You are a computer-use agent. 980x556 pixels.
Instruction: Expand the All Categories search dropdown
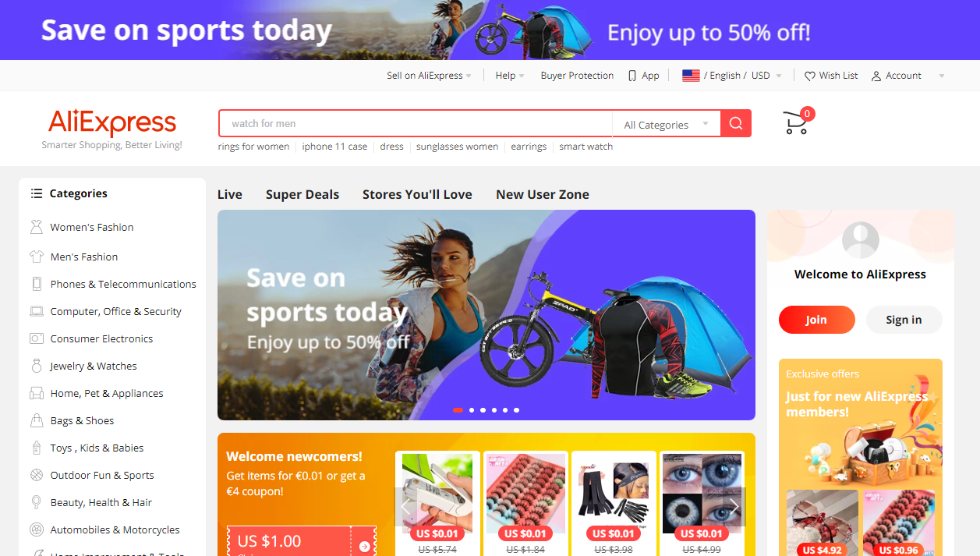pos(666,124)
